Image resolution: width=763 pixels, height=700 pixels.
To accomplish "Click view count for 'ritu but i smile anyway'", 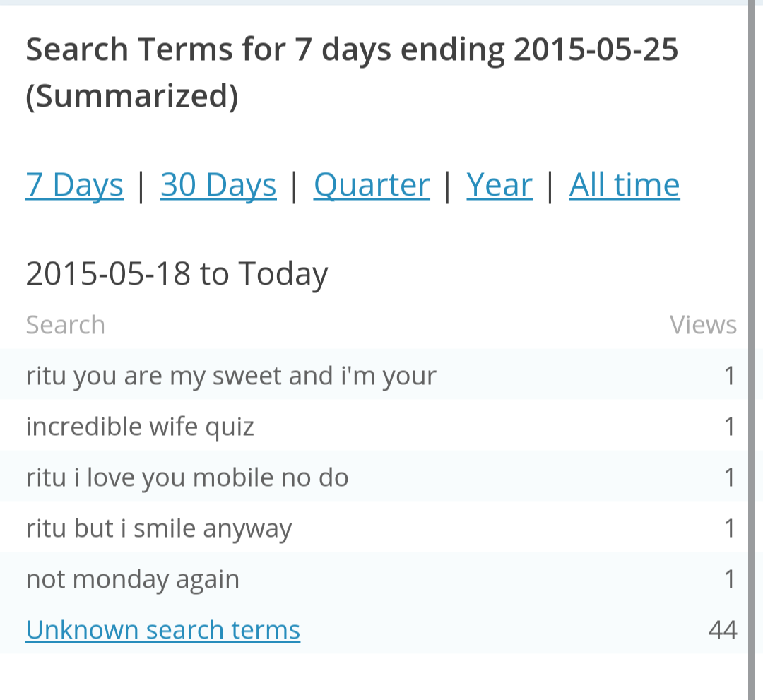I will (x=730, y=528).
